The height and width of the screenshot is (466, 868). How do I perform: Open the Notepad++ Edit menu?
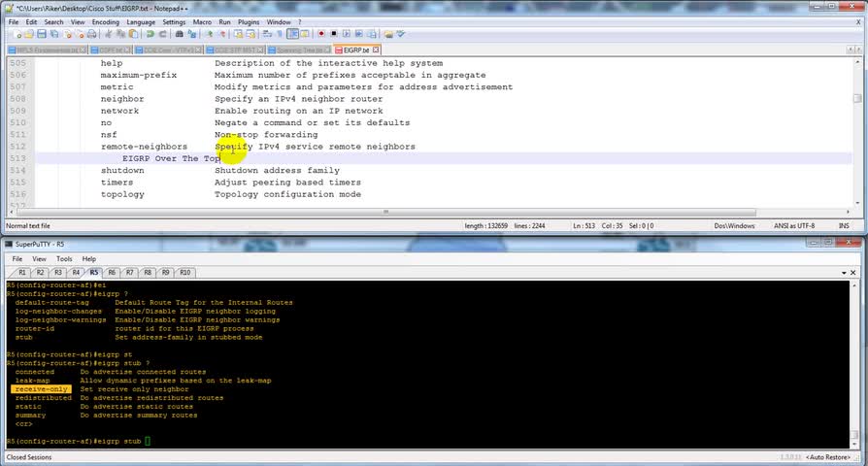click(x=31, y=22)
